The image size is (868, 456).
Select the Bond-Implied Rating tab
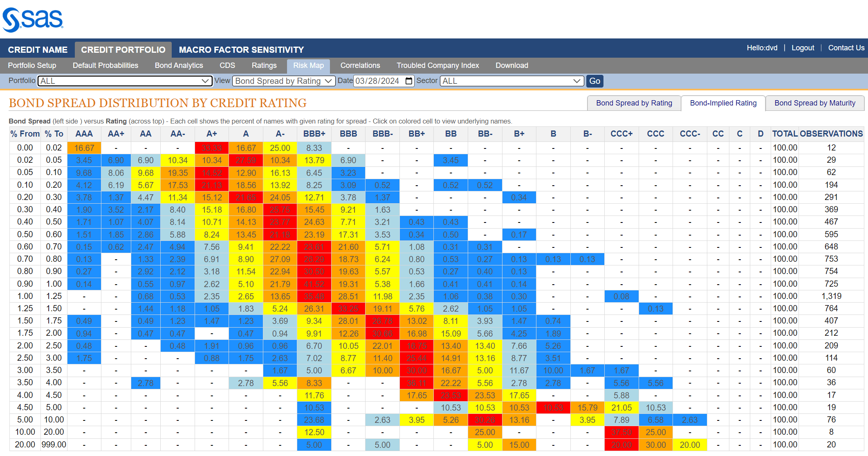tap(723, 103)
